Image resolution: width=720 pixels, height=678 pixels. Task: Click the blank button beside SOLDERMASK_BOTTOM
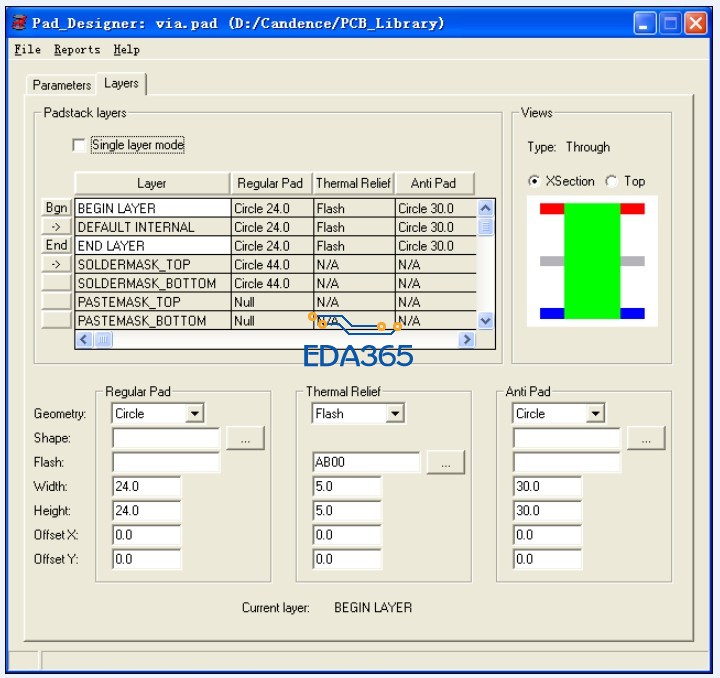click(56, 283)
